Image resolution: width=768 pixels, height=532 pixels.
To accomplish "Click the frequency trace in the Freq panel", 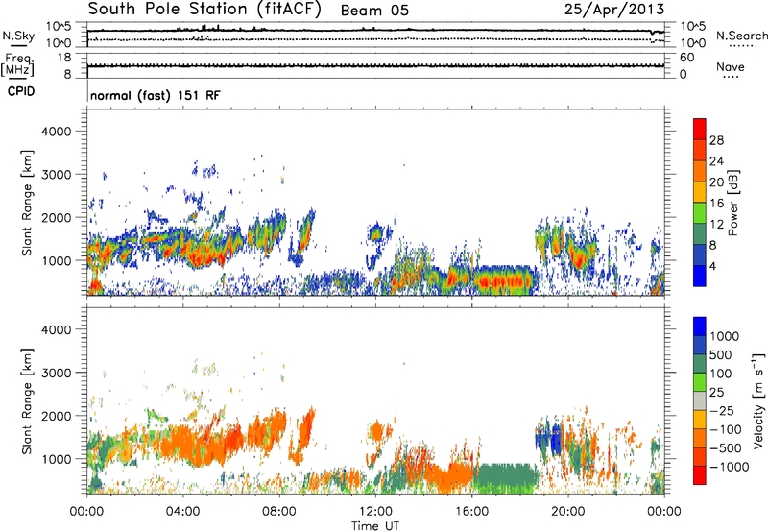I will pyautogui.click(x=375, y=65).
